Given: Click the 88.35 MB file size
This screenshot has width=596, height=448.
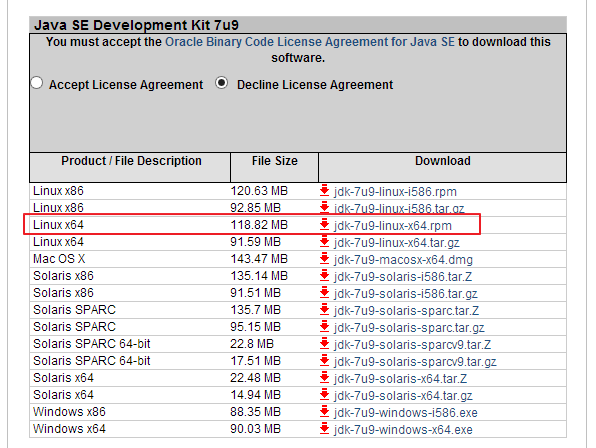Looking at the screenshot, I should click(255, 412).
